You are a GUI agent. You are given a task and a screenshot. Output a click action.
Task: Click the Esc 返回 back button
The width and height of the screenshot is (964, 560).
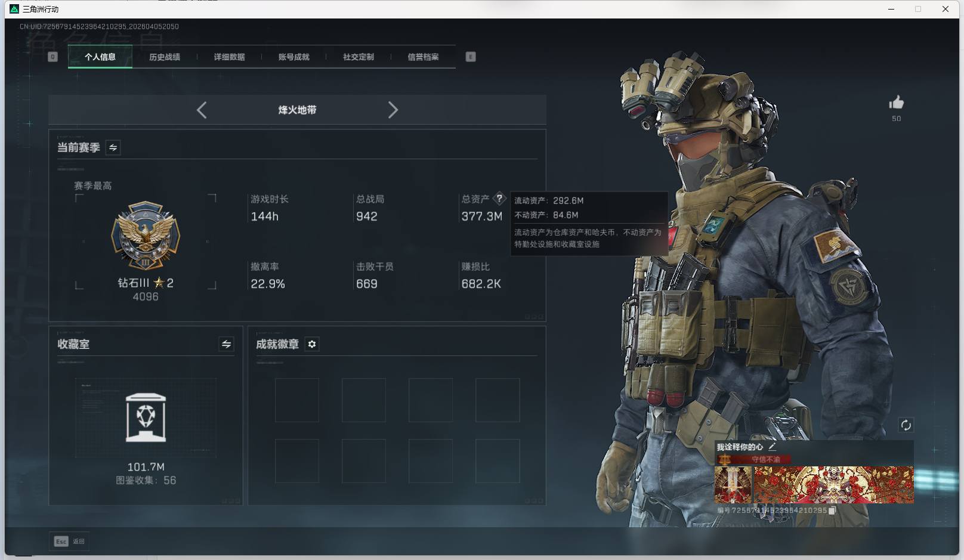(69, 541)
